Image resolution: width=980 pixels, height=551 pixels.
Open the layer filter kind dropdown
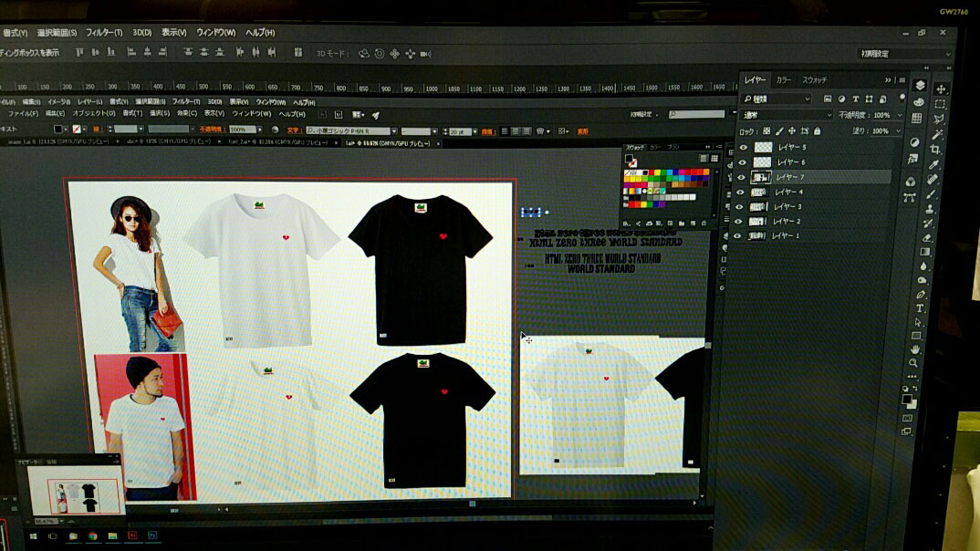click(x=777, y=99)
